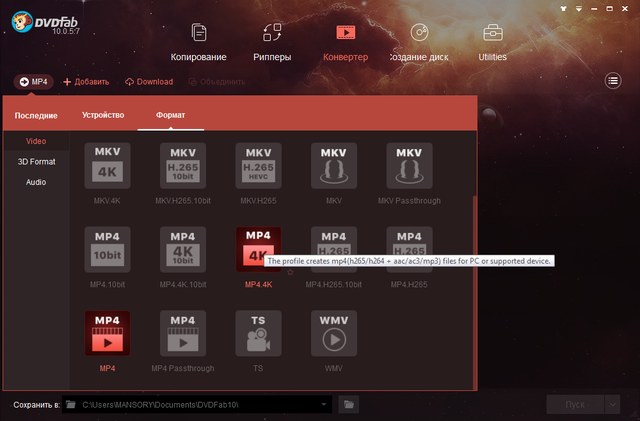Click the save path text field
The width and height of the screenshot is (640, 421).
[x=196, y=405]
